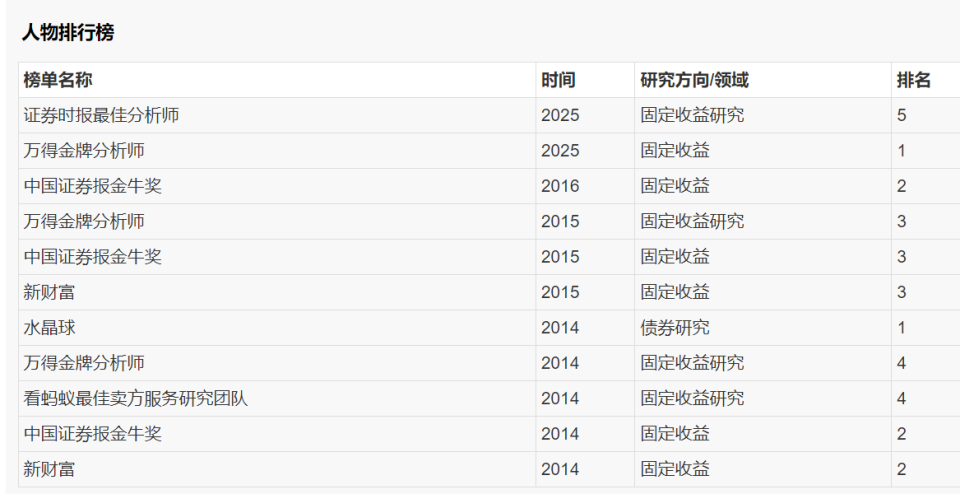This screenshot has width=960, height=494.
Task: Click 新财富 in the 2014 row
Action: (x=50, y=469)
